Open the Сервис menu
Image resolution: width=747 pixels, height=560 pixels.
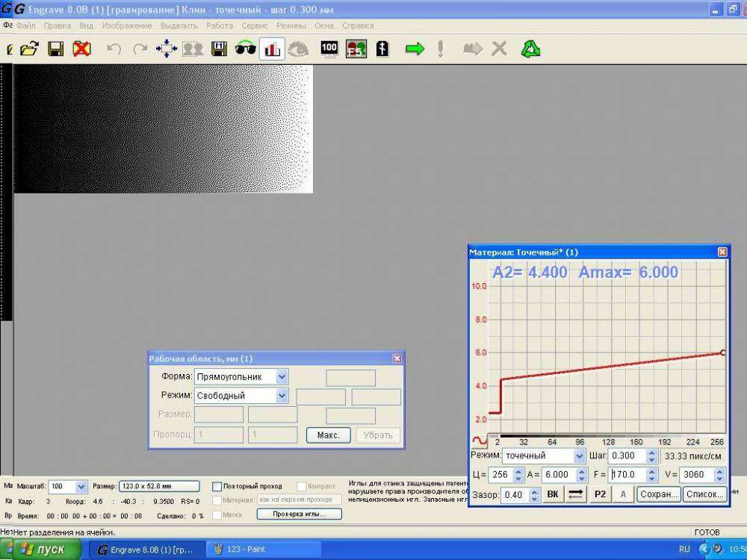(x=255, y=25)
